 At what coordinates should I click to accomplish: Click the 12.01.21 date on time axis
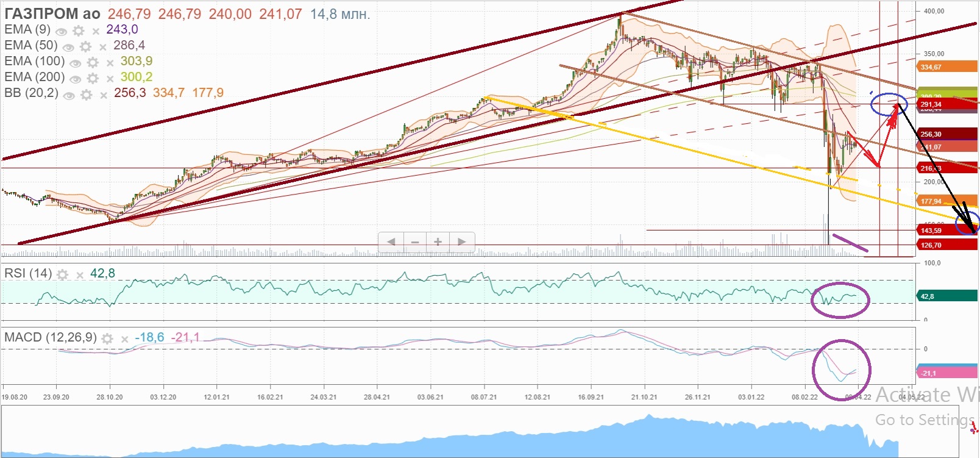point(216,397)
